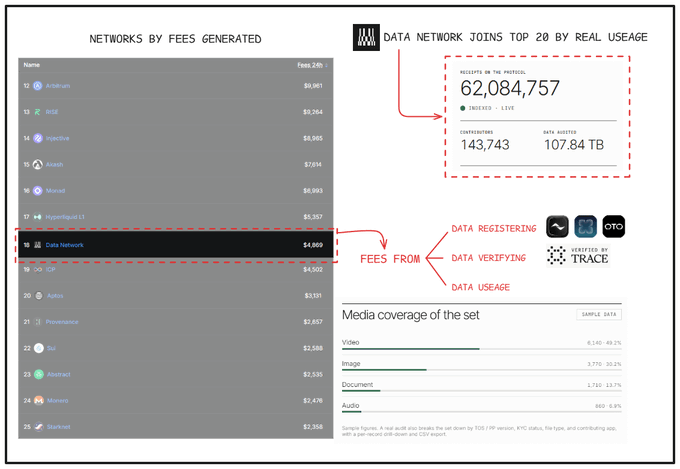The height and width of the screenshot is (469, 680).
Task: Click the Arbitrum $9,961 fee value
Action: pyautogui.click(x=313, y=86)
